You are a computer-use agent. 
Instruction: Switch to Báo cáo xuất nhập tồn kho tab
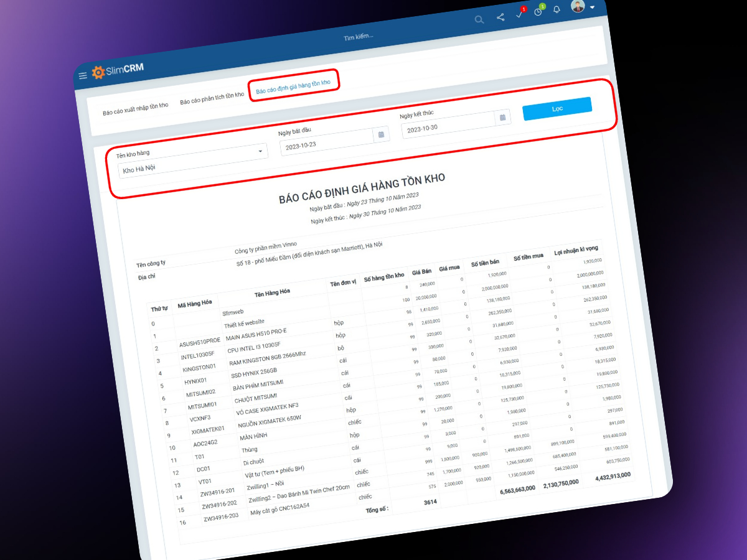[x=136, y=109]
